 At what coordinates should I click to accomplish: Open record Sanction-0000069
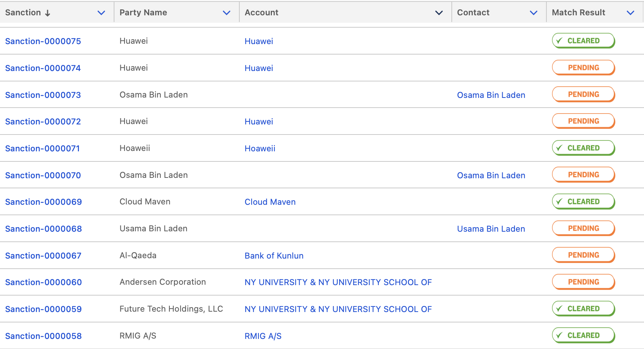pyautogui.click(x=43, y=202)
